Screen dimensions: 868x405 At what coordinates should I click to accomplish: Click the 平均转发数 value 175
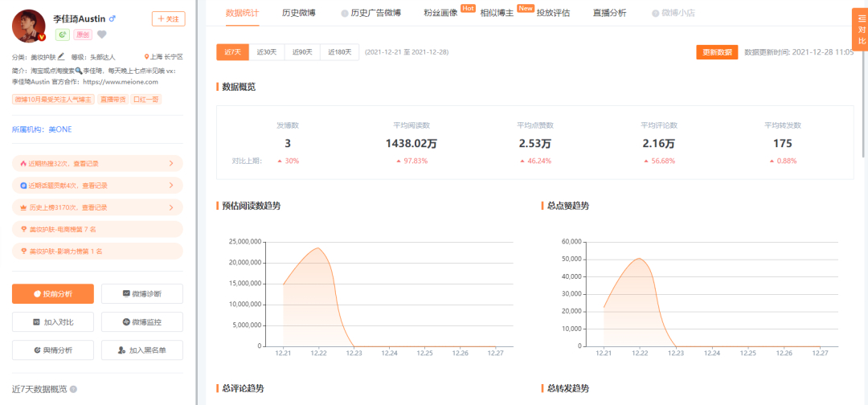[x=783, y=144]
